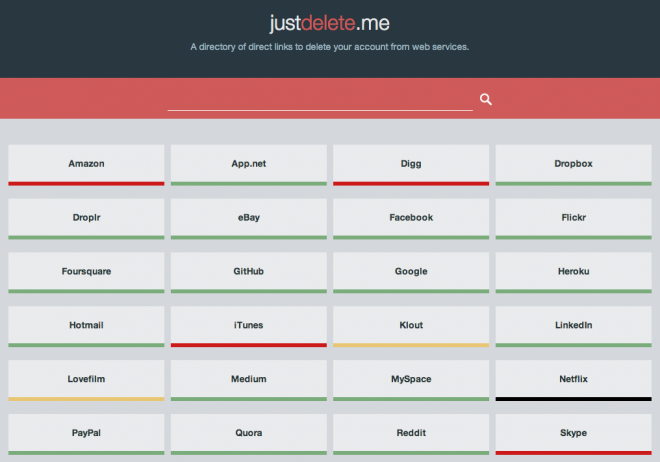This screenshot has width=660, height=462.
Task: Select the iTunes tile
Action: point(248,326)
